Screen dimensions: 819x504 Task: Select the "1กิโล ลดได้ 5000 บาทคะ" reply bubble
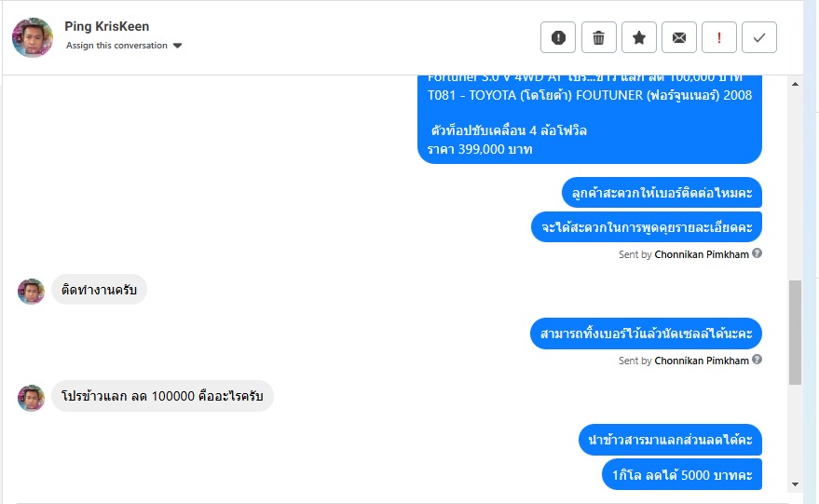[x=682, y=474]
